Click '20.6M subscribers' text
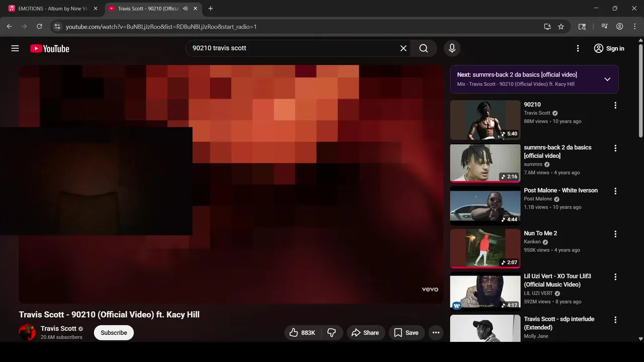644x362 pixels. click(x=61, y=337)
